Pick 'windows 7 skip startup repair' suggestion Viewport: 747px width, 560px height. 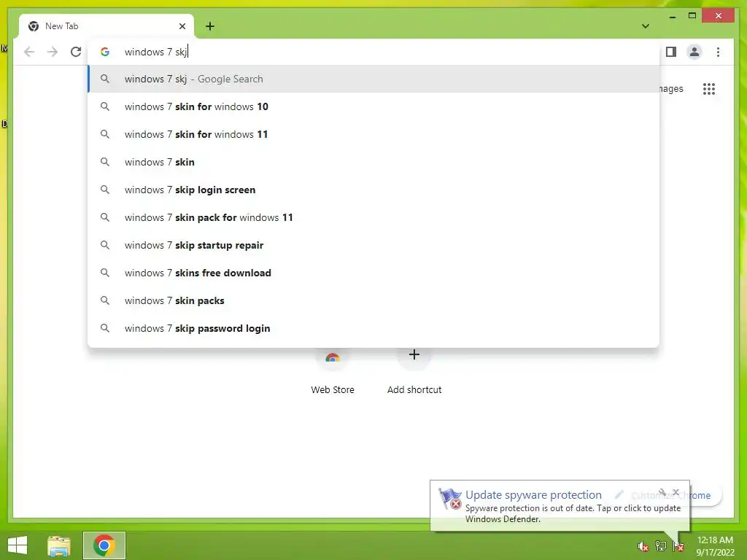(373, 245)
